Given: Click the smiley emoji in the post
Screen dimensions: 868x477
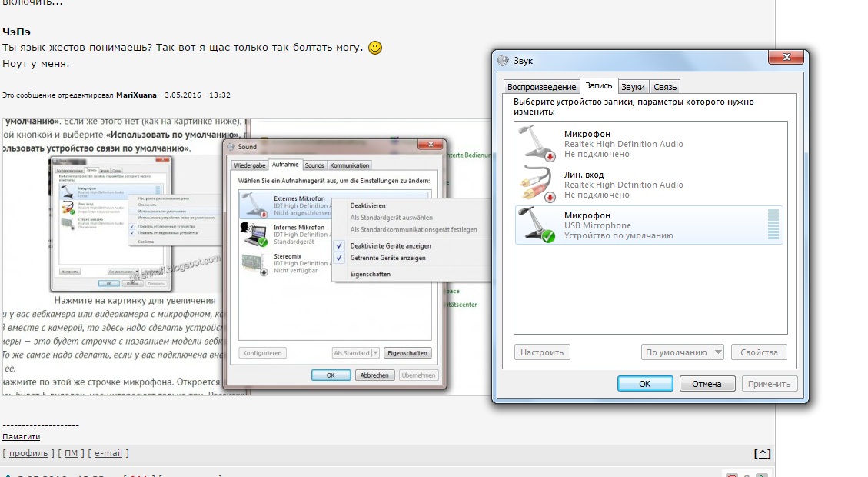Looking at the screenshot, I should tap(375, 48).
